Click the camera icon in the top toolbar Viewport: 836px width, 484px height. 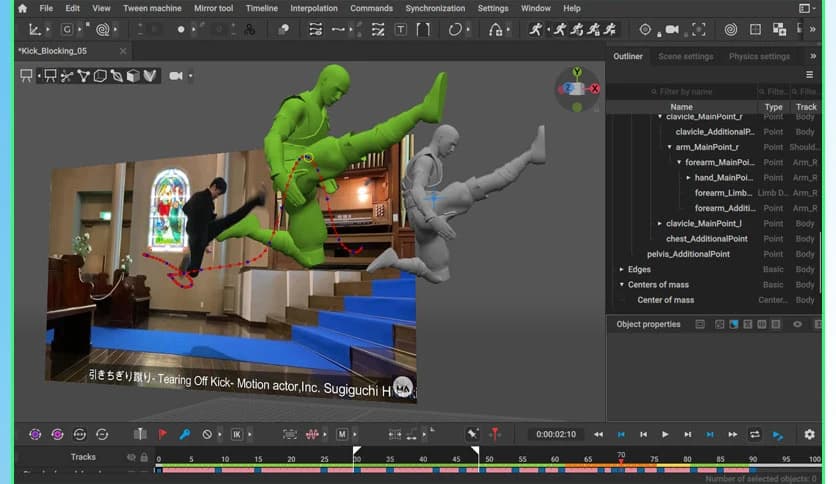click(672, 30)
